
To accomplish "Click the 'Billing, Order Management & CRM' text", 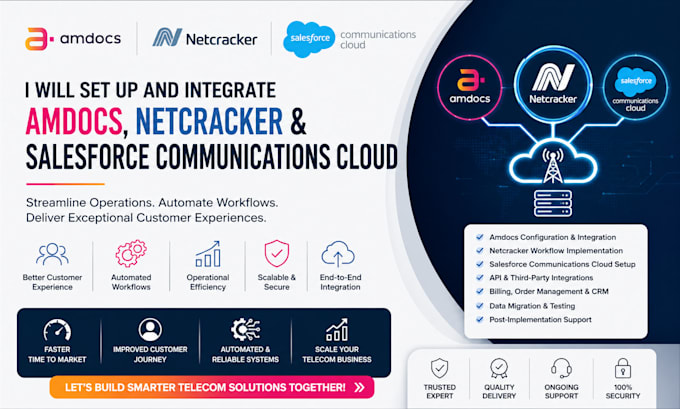I will [549, 291].
